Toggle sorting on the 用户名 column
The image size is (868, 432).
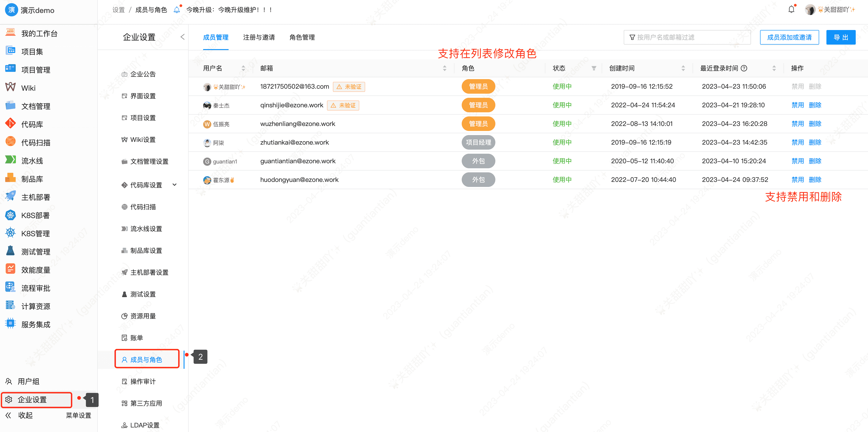(x=243, y=68)
